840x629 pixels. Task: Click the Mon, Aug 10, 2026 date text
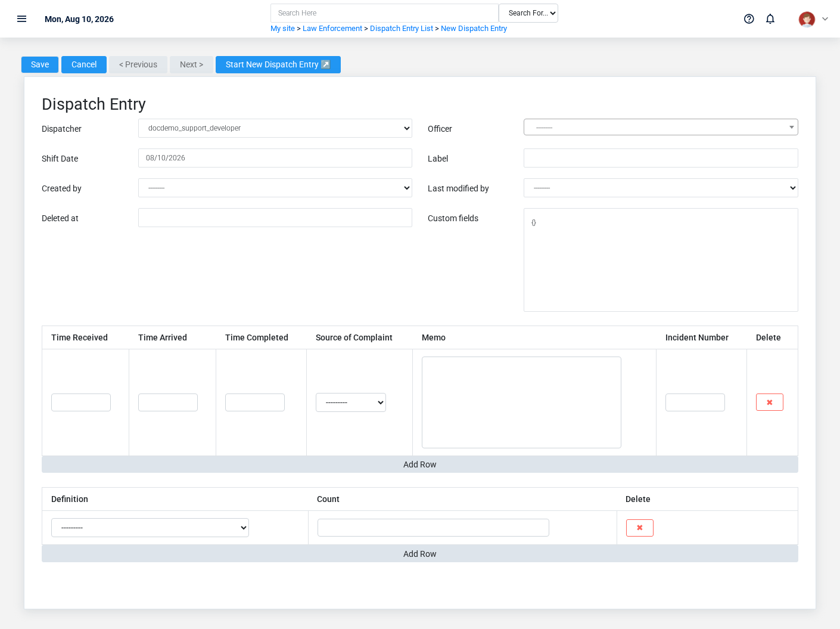(x=79, y=19)
